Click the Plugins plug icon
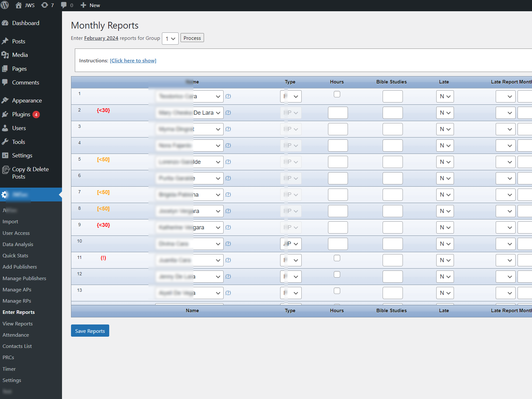 (x=5, y=114)
